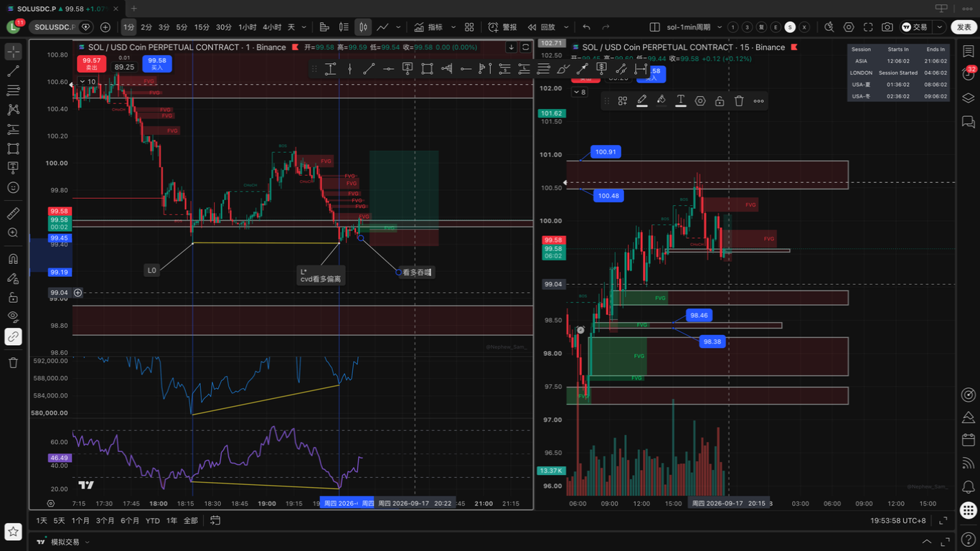Viewport: 980px width, 551px height.
Task: Open text color swatch in drawing toolbar
Action: (x=681, y=101)
